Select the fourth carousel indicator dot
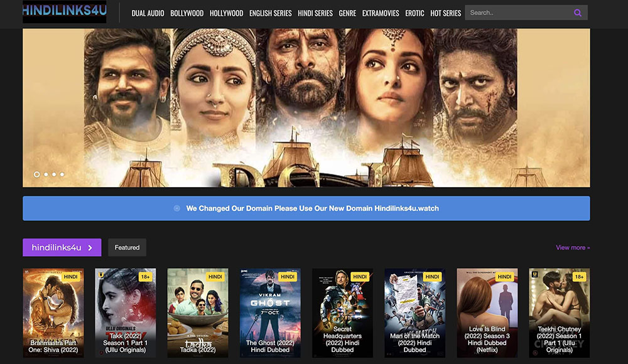Image resolution: width=628 pixels, height=364 pixels. (62, 174)
